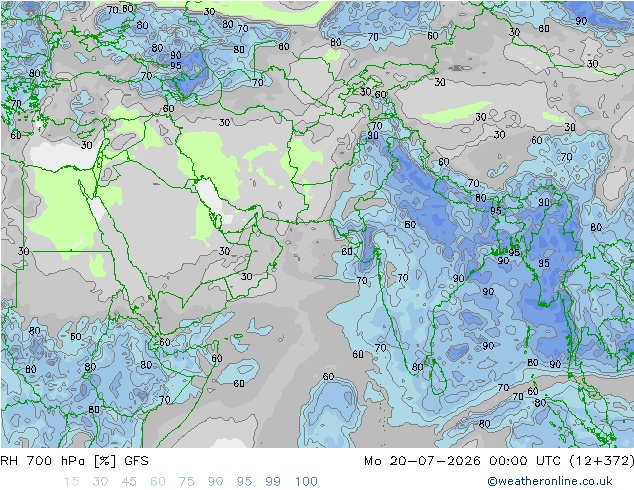Click legend value 30 below the map
634x490 pixels.
coord(100,481)
